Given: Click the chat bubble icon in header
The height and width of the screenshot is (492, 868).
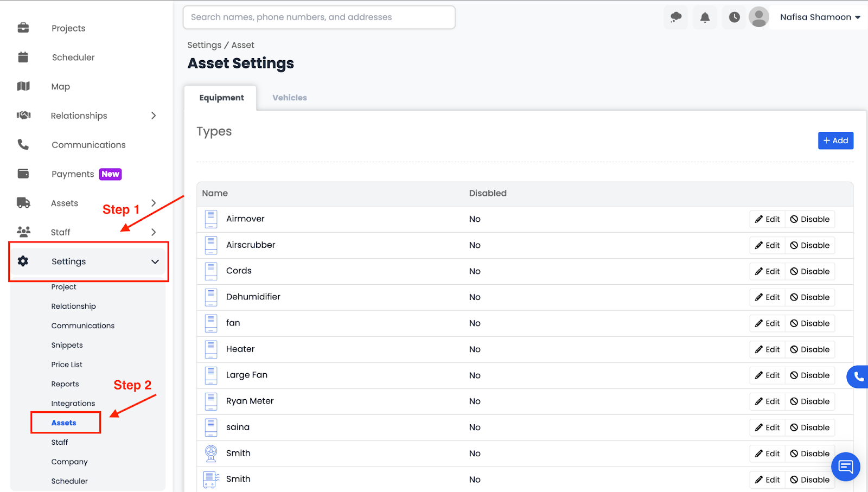Looking at the screenshot, I should 676,17.
